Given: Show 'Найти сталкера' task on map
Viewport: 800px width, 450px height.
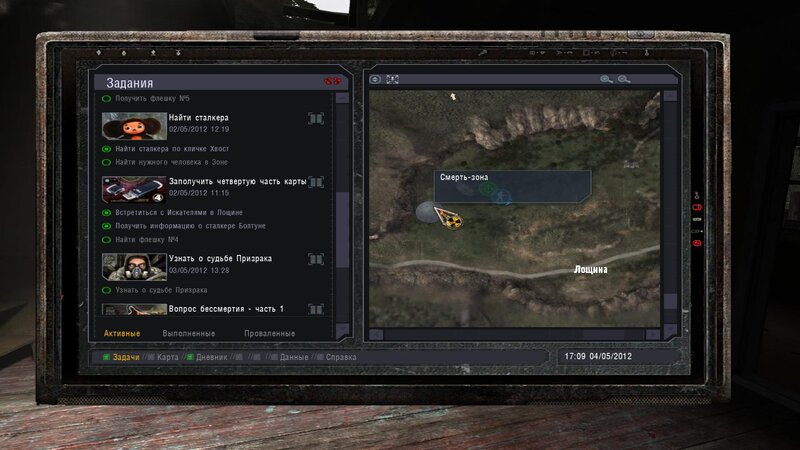Looking at the screenshot, I should click(x=317, y=119).
